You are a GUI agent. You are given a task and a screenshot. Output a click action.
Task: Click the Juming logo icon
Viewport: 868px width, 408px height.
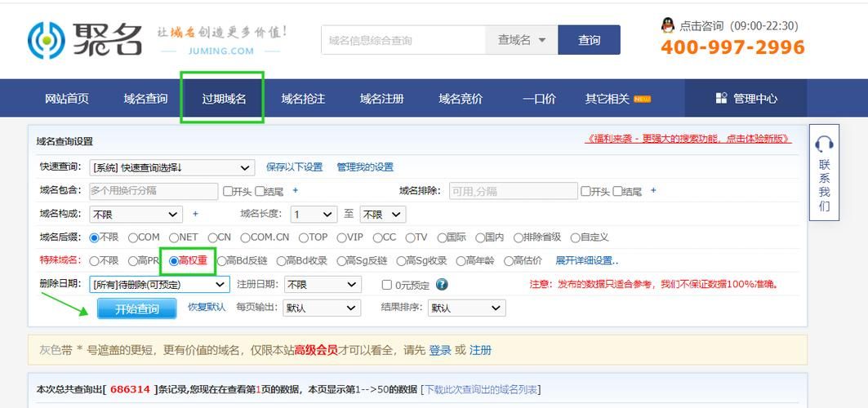[47, 40]
